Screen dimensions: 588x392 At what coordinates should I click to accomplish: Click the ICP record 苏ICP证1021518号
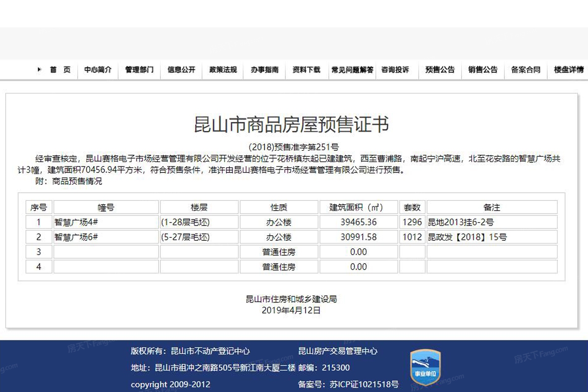coord(364,384)
